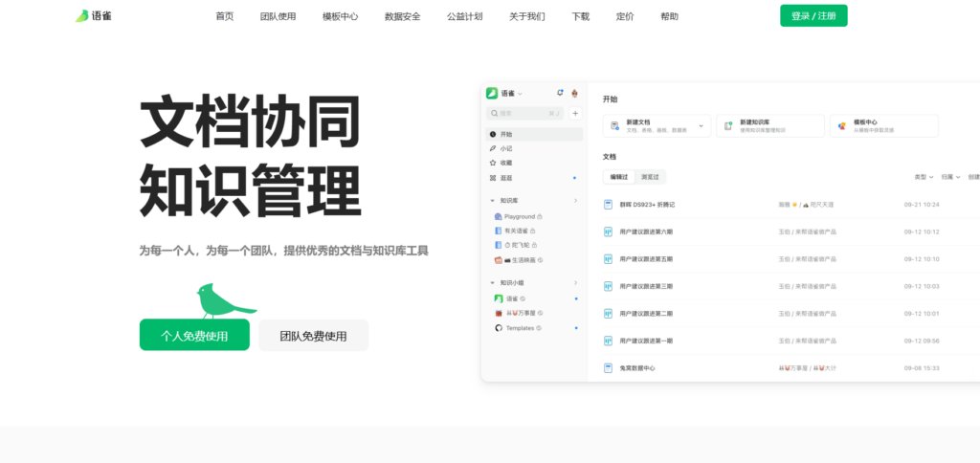The width and height of the screenshot is (980, 463).
Task: Click the 新建知识库 book icon
Action: click(727, 125)
